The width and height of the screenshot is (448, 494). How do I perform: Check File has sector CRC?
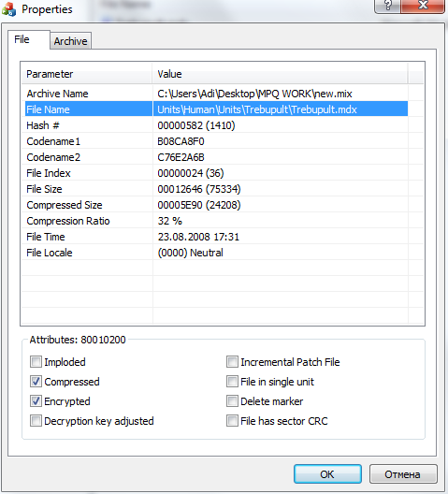pos(232,421)
